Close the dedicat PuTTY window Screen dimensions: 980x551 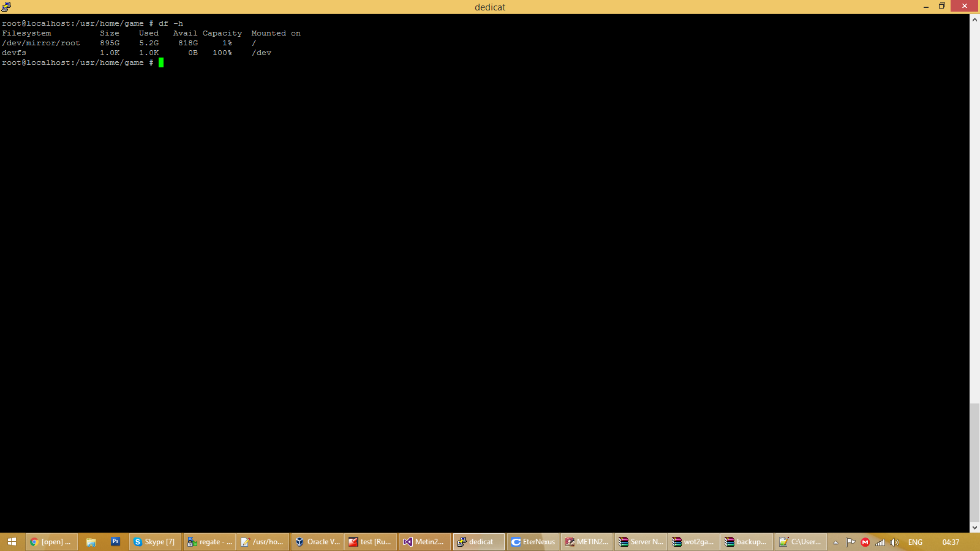[965, 6]
